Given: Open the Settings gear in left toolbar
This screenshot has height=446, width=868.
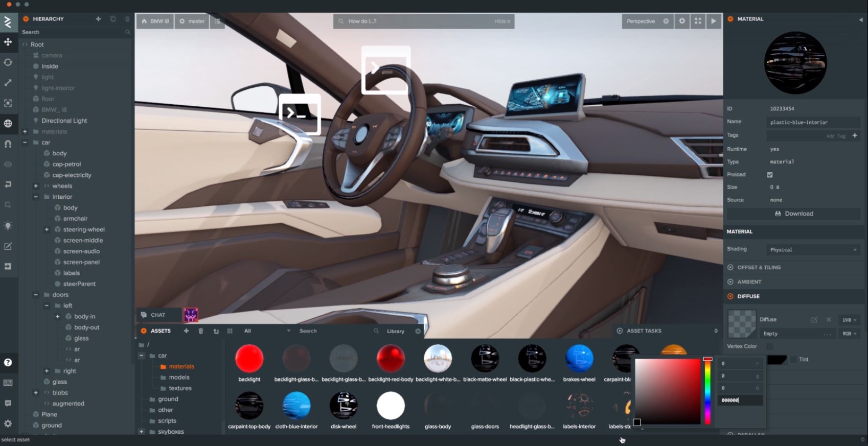Looking at the screenshot, I should (x=8, y=424).
